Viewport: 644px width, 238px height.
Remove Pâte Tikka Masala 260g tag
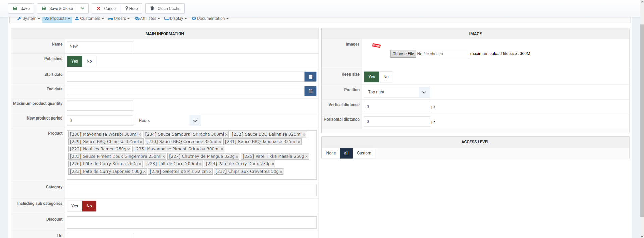pyautogui.click(x=306, y=156)
